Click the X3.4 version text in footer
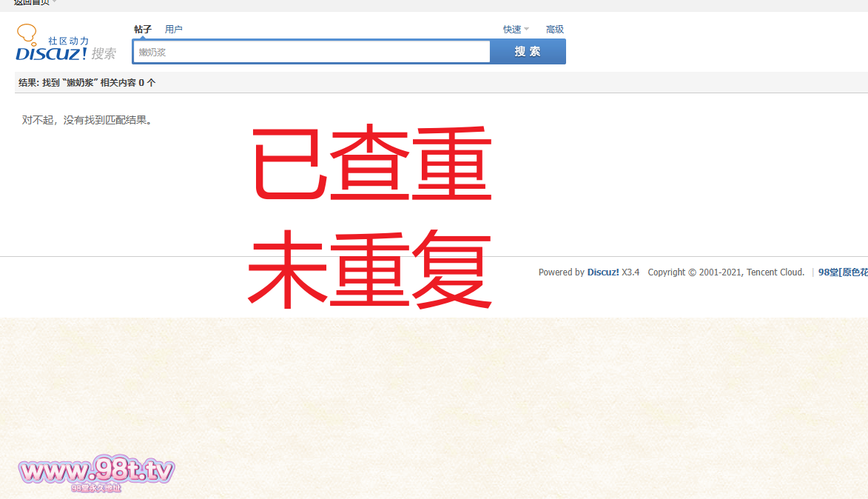The image size is (868, 499). pyautogui.click(x=630, y=272)
